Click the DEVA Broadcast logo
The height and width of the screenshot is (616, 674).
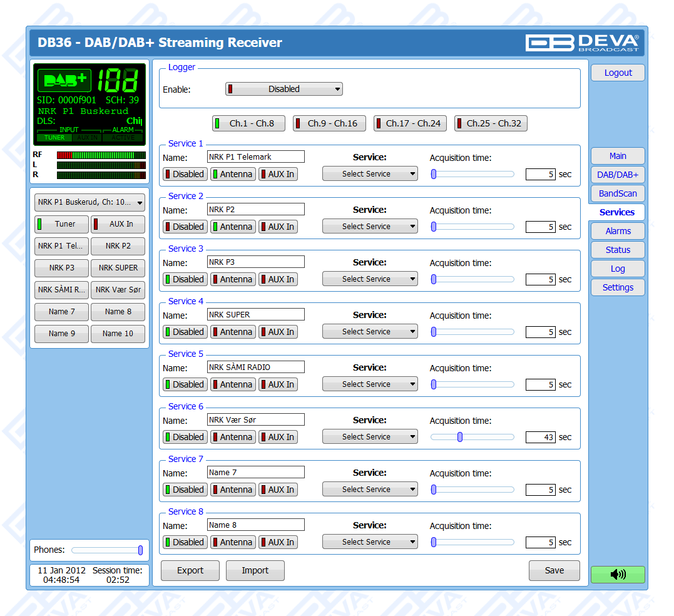point(582,43)
